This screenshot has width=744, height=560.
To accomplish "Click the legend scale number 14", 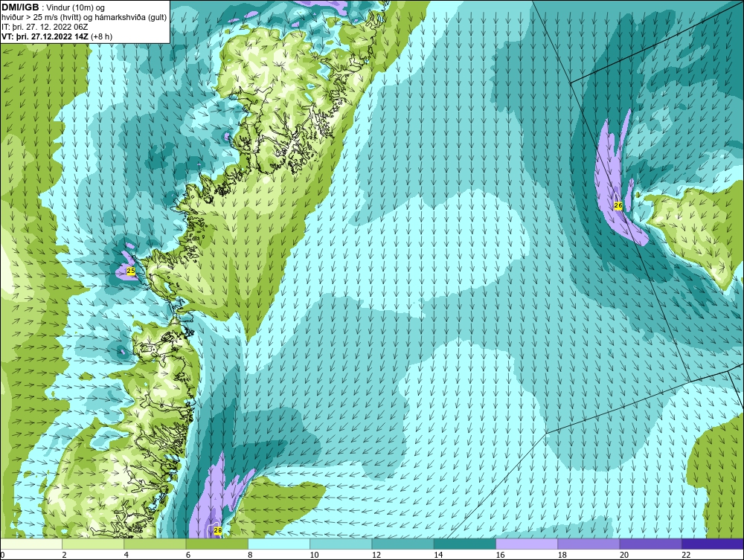I will tap(438, 556).
